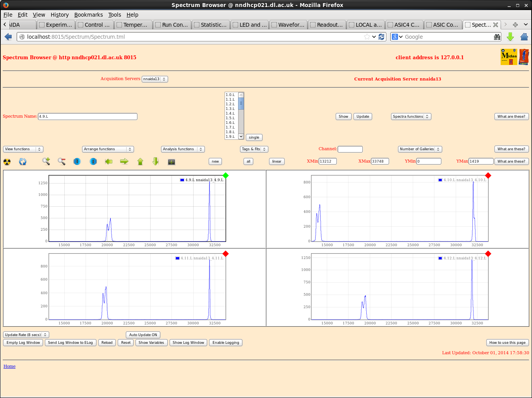The width and height of the screenshot is (532, 398).
Task: Close the Spect... tab
Action: click(x=496, y=25)
